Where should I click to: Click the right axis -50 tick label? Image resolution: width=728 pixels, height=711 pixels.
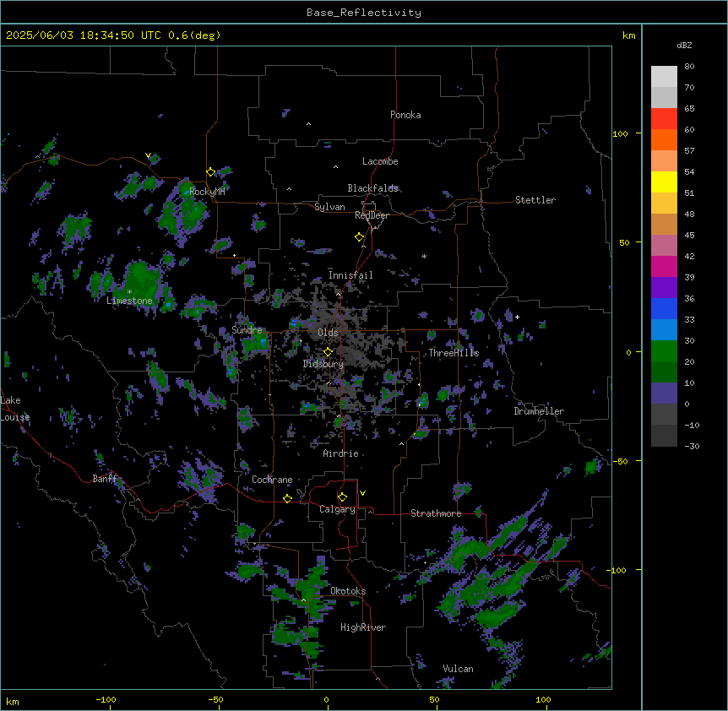[620, 461]
